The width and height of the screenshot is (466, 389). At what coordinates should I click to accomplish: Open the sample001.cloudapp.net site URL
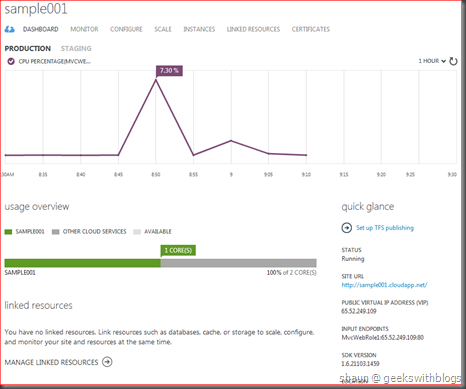[x=384, y=285]
